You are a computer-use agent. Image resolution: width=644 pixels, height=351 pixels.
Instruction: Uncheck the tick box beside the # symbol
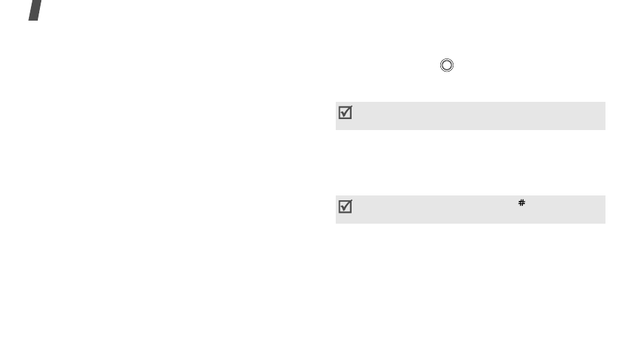click(345, 206)
